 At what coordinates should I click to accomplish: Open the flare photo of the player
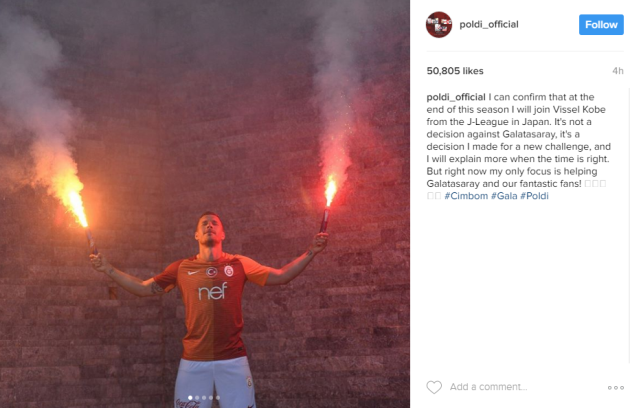(205, 204)
